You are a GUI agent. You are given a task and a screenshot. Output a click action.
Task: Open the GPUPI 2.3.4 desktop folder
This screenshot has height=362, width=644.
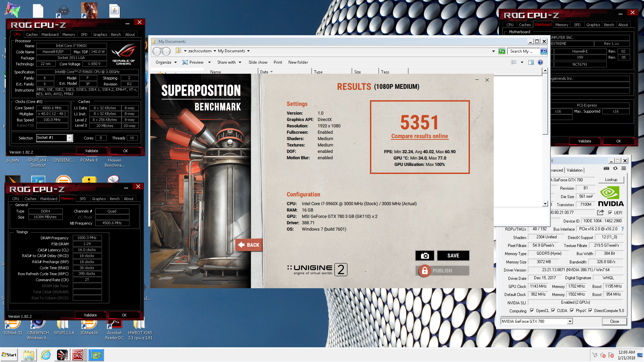[64, 327]
